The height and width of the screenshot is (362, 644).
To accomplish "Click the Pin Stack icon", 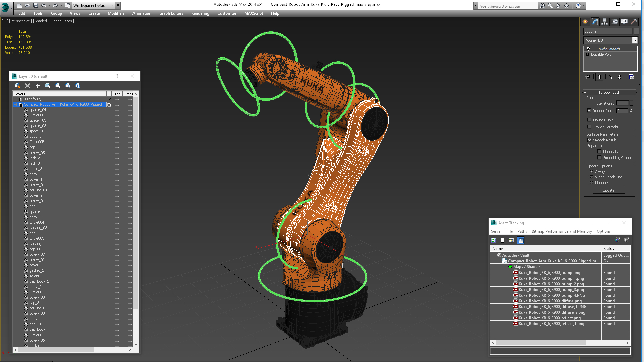I will tap(588, 77).
